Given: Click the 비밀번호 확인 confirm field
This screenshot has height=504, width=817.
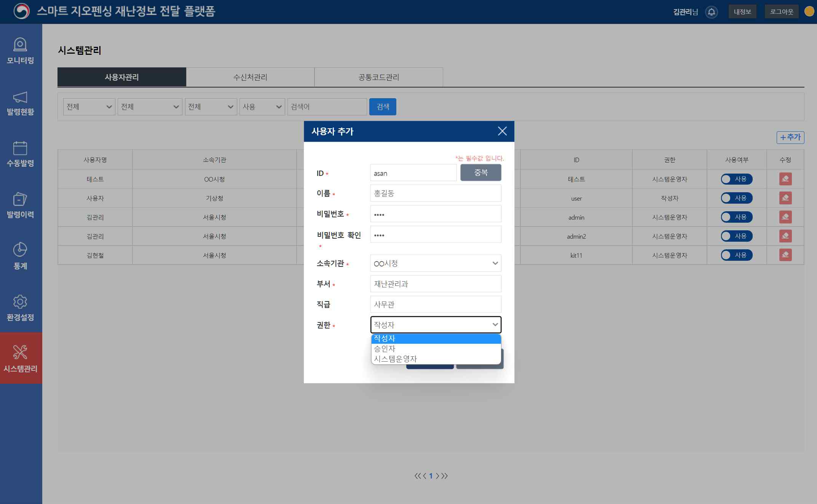Looking at the screenshot, I should (436, 234).
